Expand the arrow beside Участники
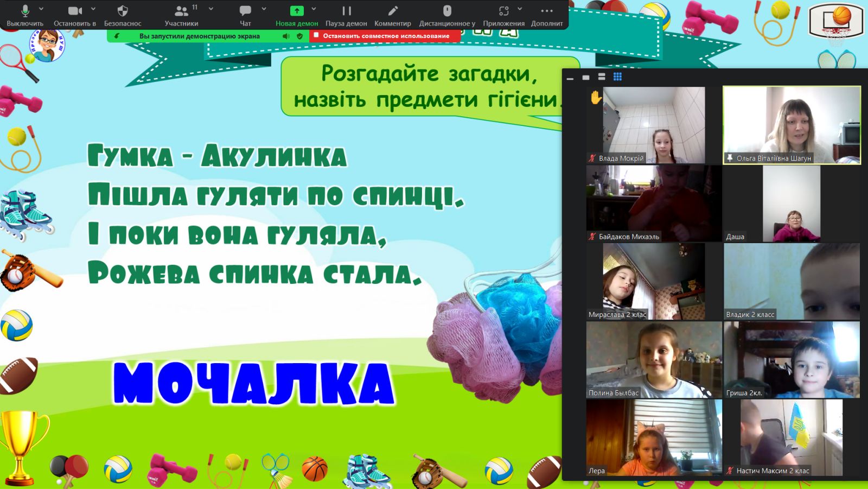 tap(211, 9)
